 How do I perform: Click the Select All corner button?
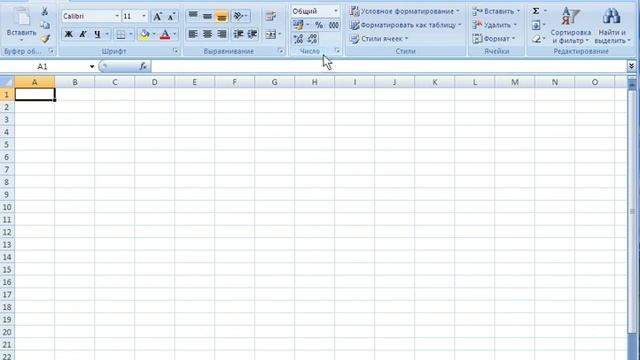point(7,82)
